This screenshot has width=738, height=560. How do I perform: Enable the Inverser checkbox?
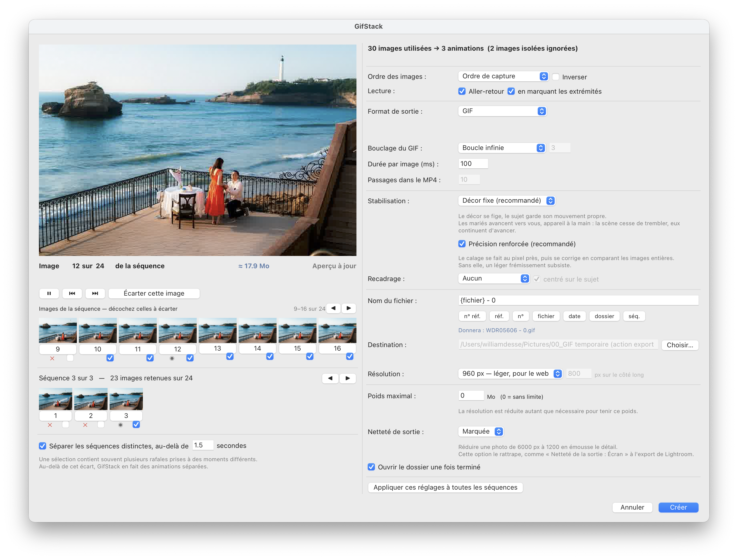(555, 77)
